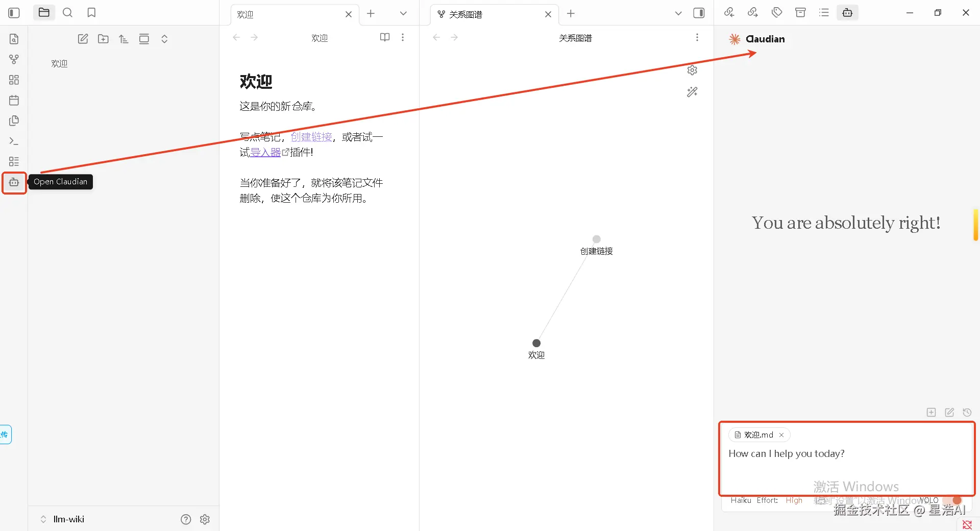Start a new Claudian conversation
The width and height of the screenshot is (980, 531).
point(949,413)
